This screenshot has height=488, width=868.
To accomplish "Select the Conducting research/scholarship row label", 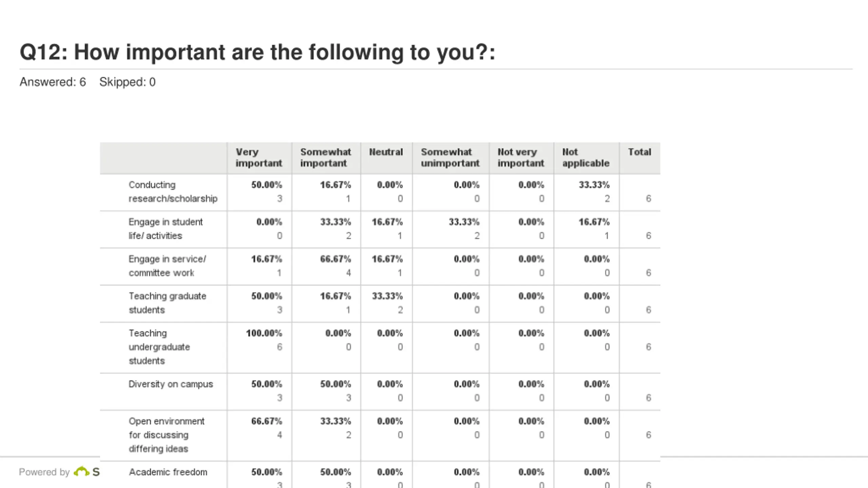I will point(173,192).
